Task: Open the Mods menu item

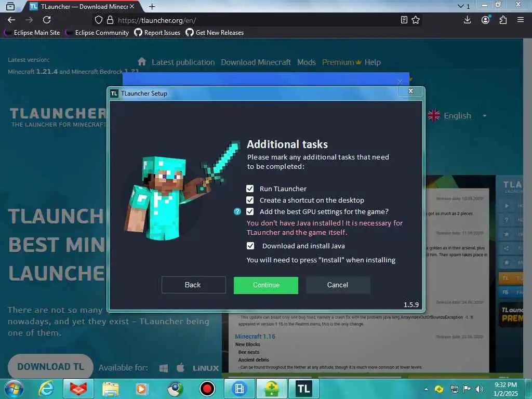Action: click(x=307, y=62)
